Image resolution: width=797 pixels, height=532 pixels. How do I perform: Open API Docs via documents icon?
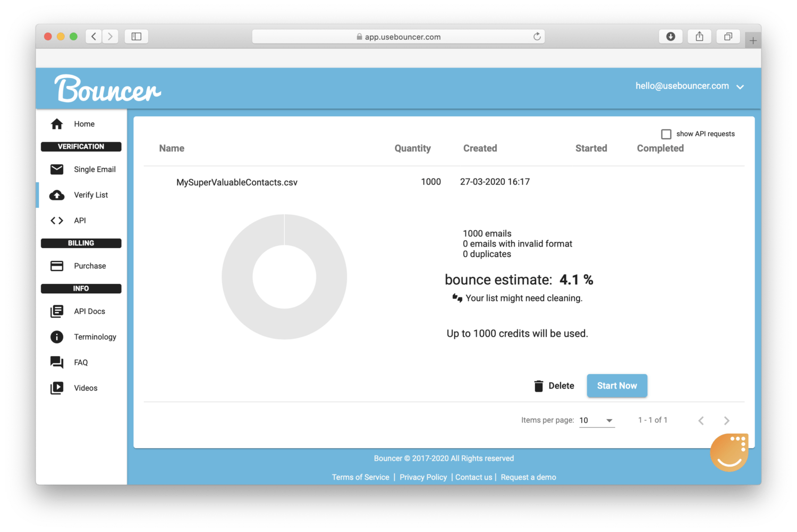(x=57, y=311)
